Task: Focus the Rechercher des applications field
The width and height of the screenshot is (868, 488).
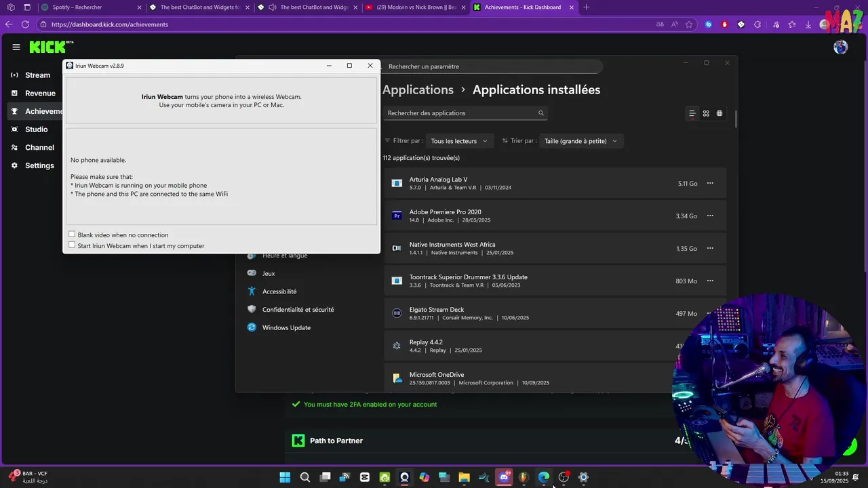Action: (465, 113)
